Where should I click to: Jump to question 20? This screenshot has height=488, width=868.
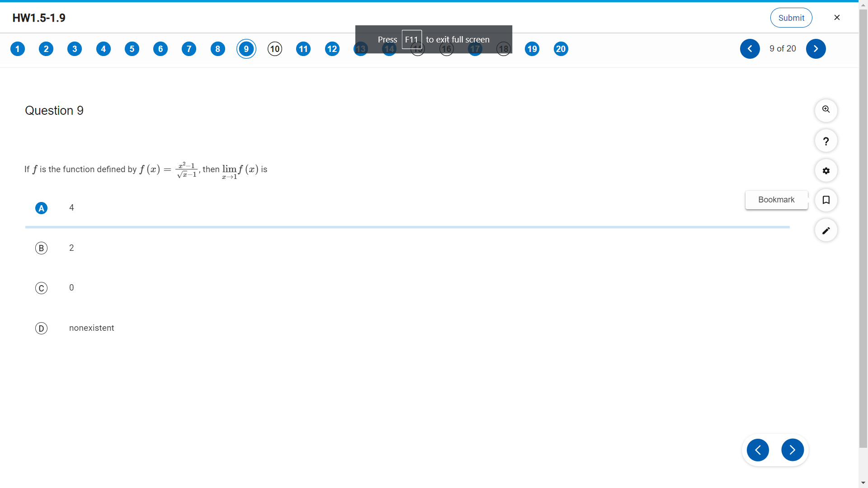click(x=561, y=49)
